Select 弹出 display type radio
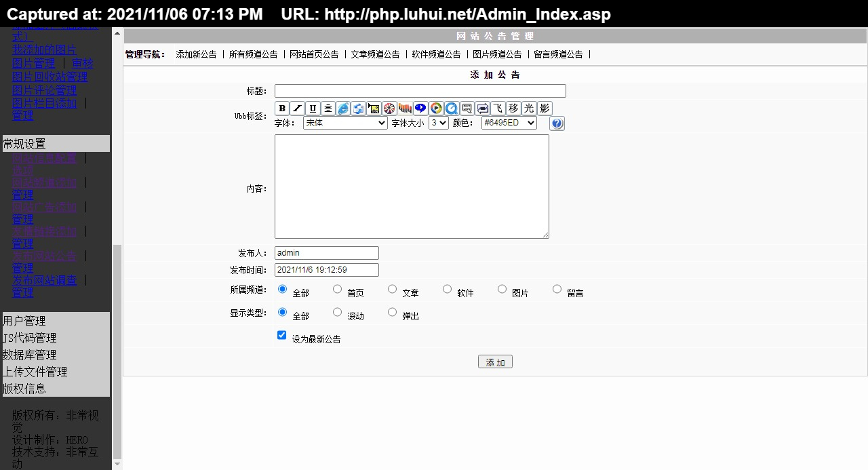868x470 pixels. coord(392,312)
